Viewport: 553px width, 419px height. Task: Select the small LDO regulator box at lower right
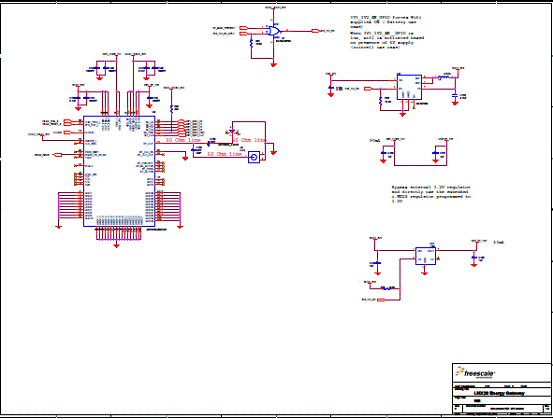coord(425,256)
